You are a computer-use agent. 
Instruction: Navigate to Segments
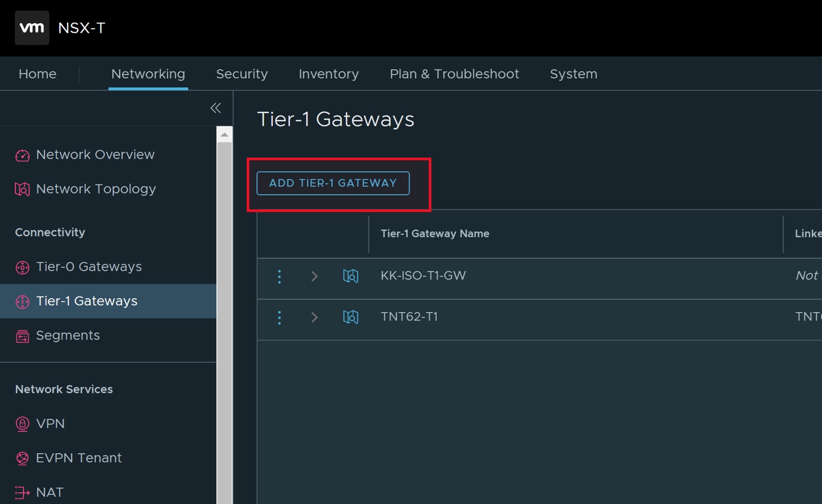[x=68, y=335]
